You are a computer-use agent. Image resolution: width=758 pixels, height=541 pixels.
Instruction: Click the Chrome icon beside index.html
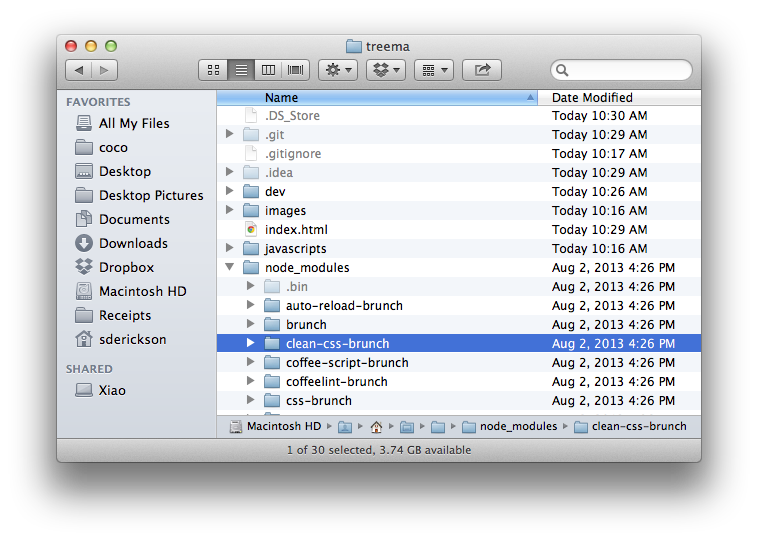[251, 229]
